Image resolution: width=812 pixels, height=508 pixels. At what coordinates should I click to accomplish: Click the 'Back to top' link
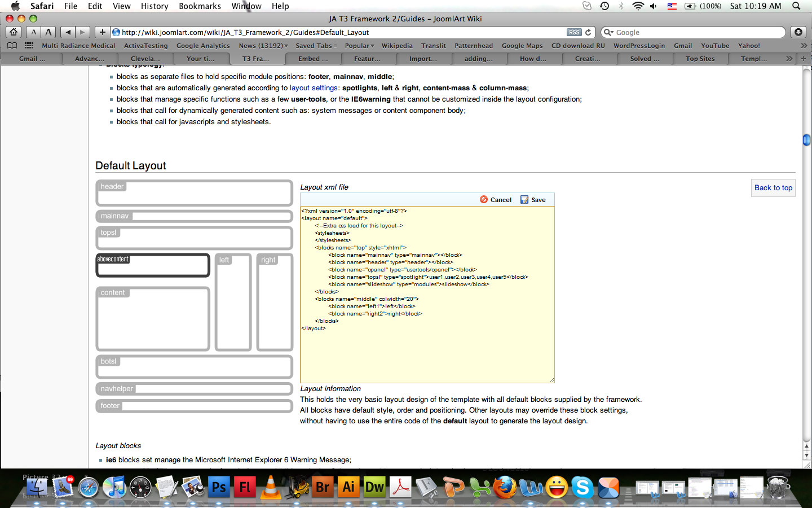pyautogui.click(x=773, y=188)
